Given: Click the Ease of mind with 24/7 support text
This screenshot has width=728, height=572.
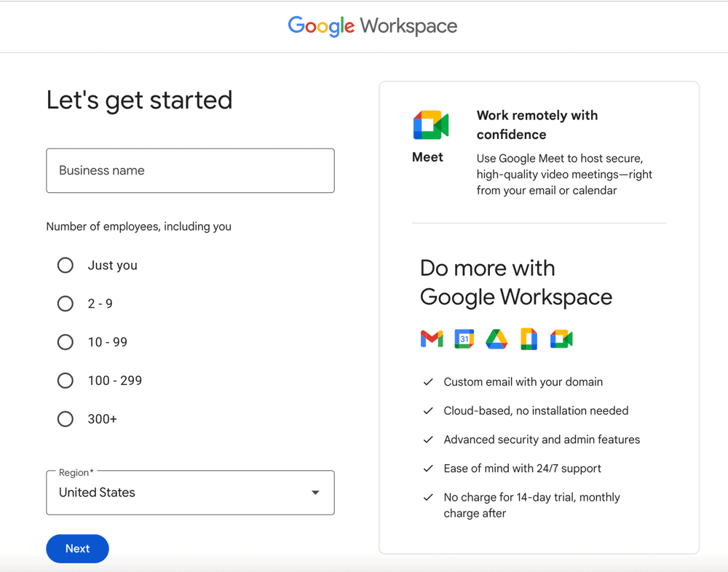Looking at the screenshot, I should 522,469.
